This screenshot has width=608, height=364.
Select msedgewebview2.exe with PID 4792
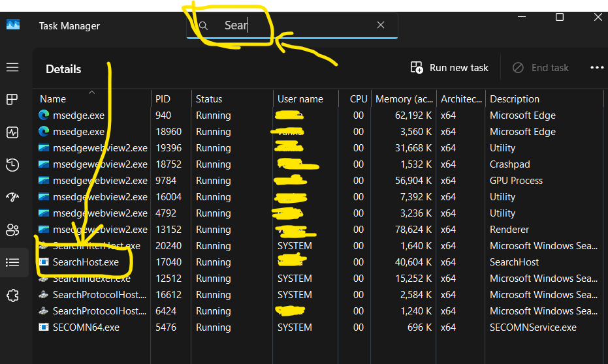318,213
